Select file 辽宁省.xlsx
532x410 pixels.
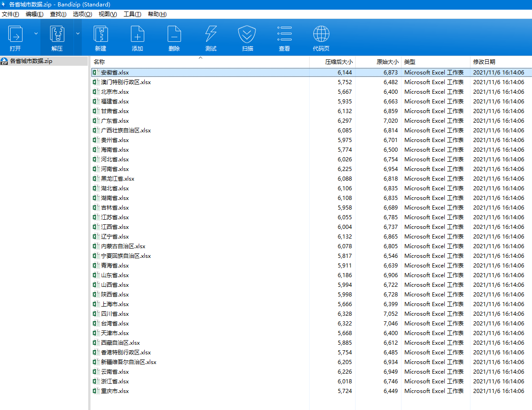coord(115,237)
